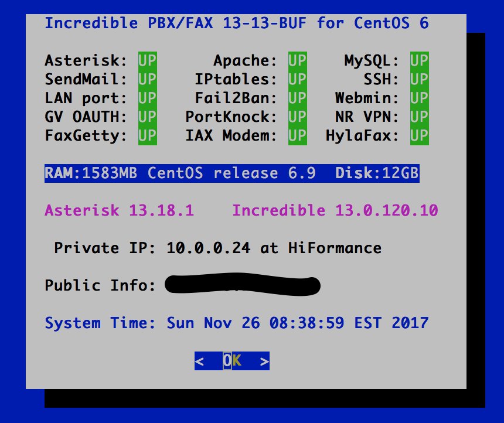504x423 pixels.
Task: Click the UP status next to Webmin
Action: pos(420,98)
